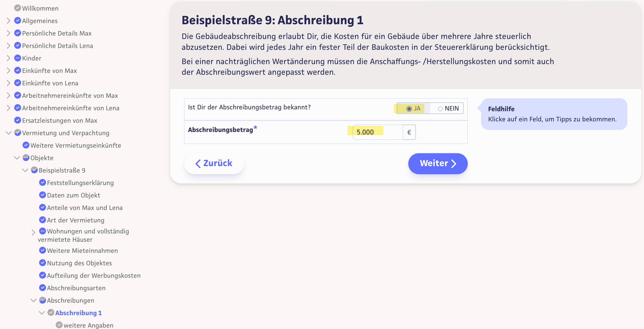Open the Nutzung des Objektes entry
This screenshot has height=329, width=644.
pos(79,263)
